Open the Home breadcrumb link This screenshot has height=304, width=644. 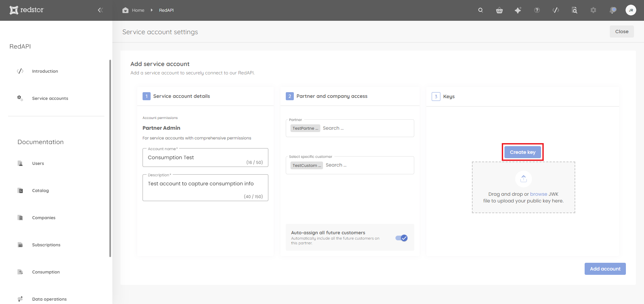tap(138, 10)
